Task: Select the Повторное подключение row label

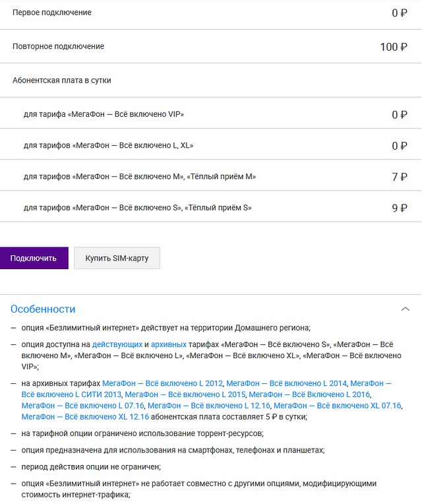Action: click(59, 46)
